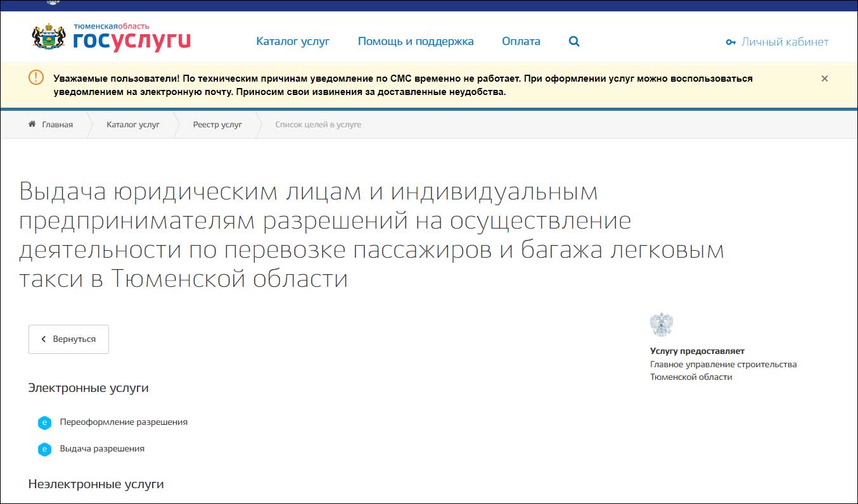This screenshot has width=858, height=504.
Task: Click the key icon beside Личный кабинет
Action: point(731,42)
